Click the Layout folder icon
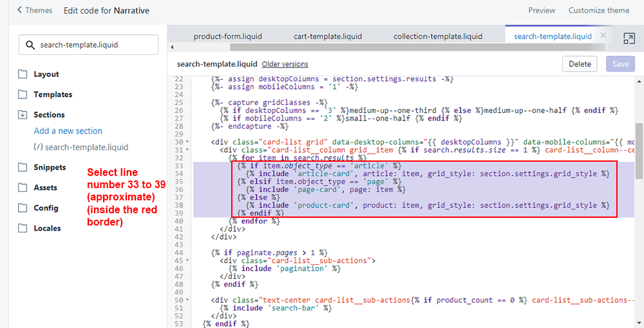Screen dimensions: 644x328 [23, 74]
